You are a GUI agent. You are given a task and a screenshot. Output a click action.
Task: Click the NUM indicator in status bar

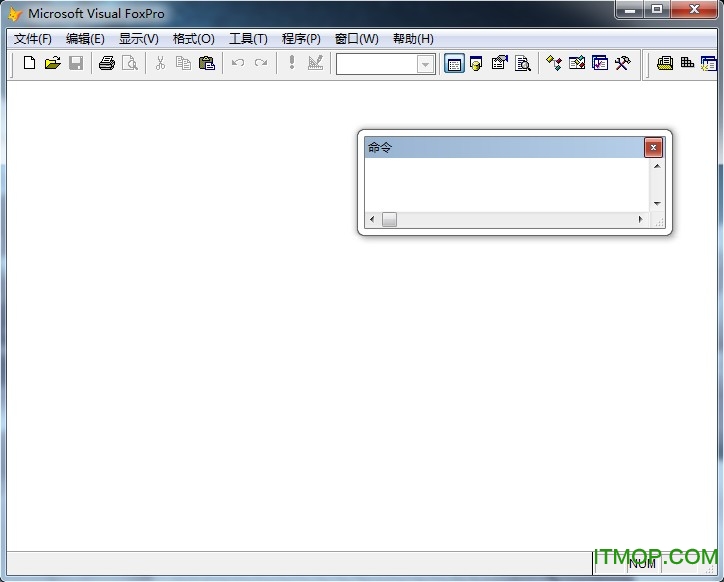tap(642, 564)
